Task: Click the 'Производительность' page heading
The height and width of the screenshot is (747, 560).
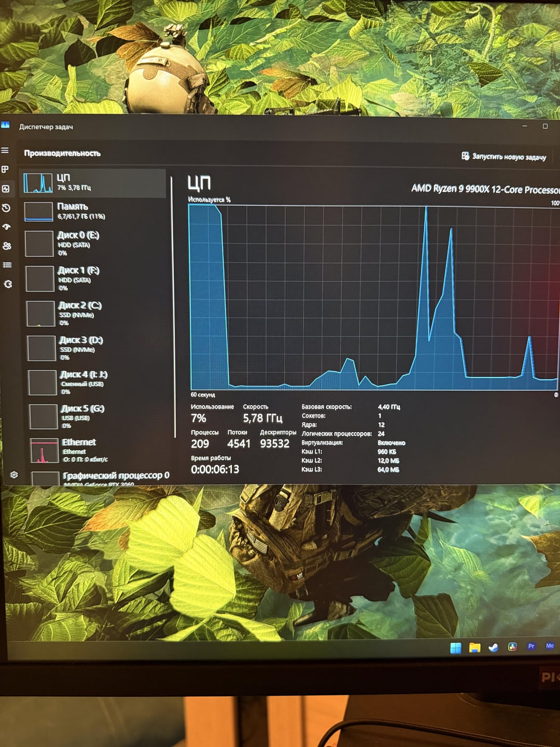Action: click(x=62, y=154)
